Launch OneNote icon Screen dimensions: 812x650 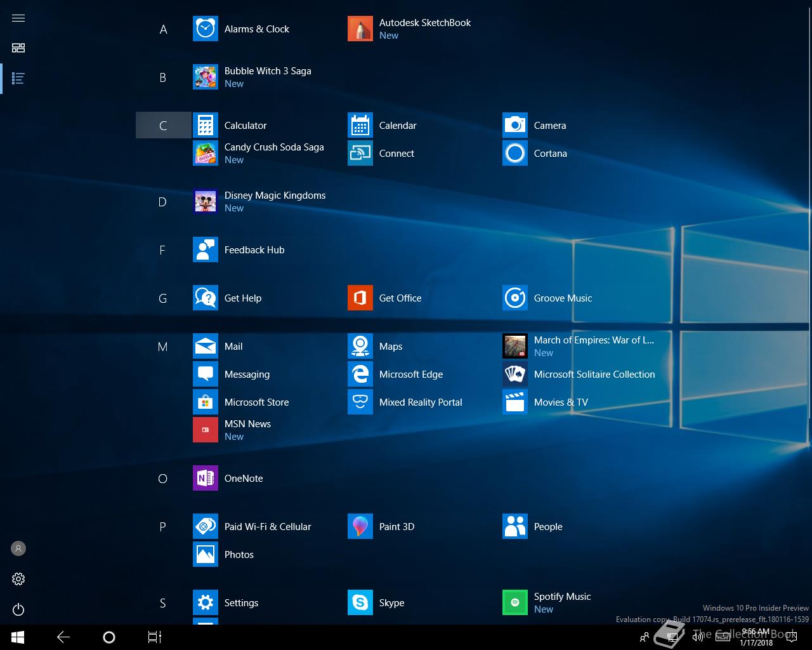point(206,479)
